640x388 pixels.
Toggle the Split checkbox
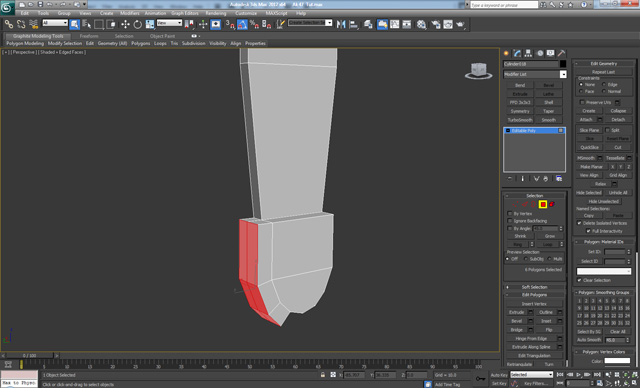coord(607,130)
